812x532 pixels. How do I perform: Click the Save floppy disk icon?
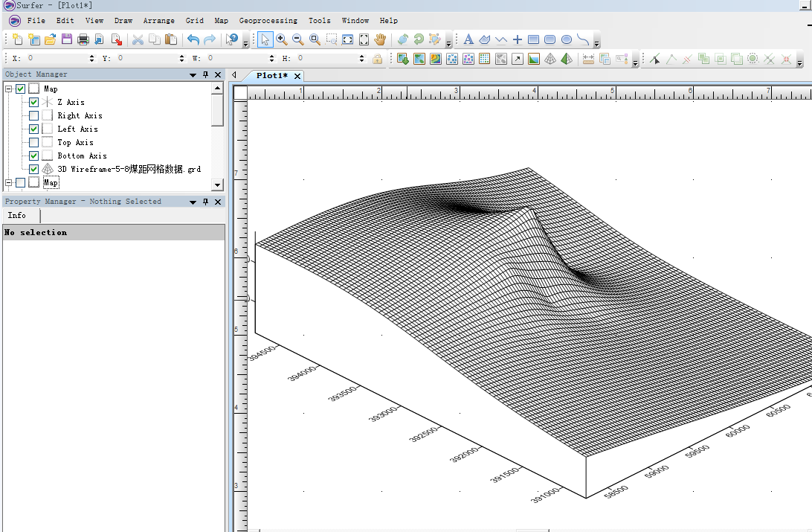point(67,39)
